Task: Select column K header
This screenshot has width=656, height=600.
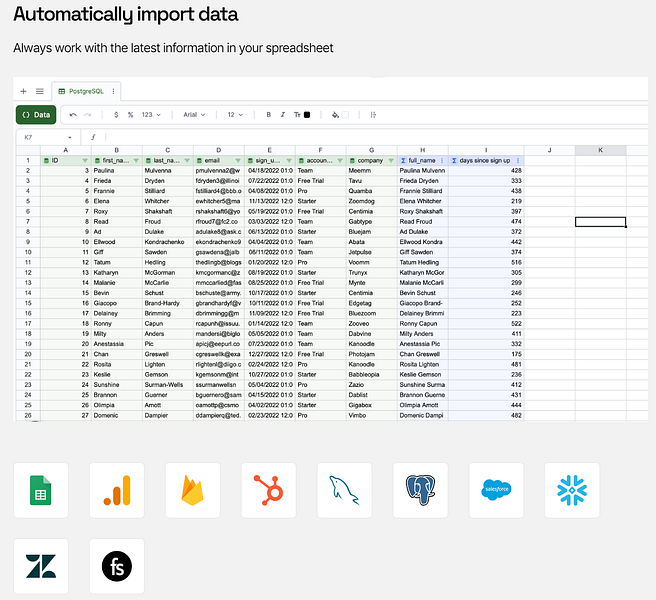Action: point(600,150)
